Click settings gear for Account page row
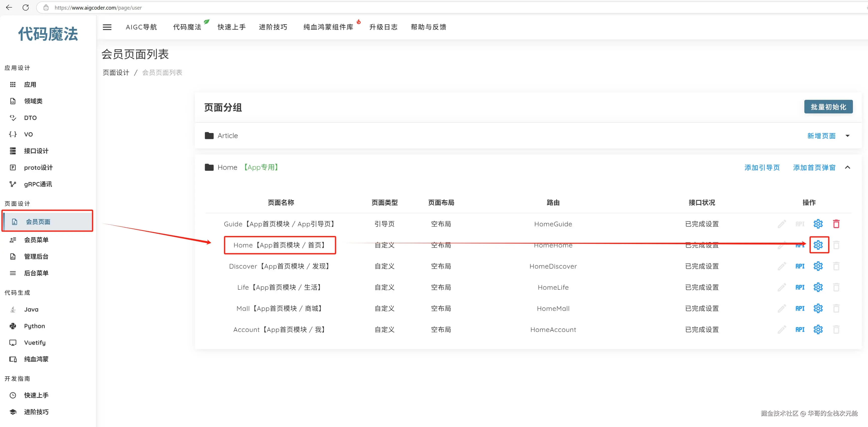This screenshot has height=427, width=868. [818, 330]
